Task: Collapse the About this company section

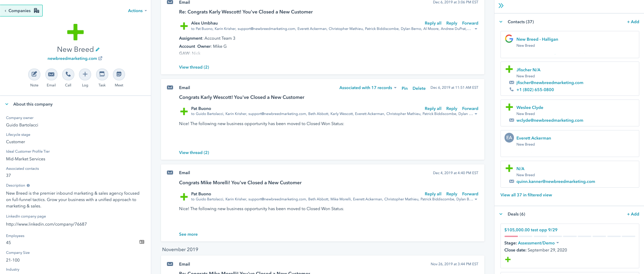Action: 7,104
